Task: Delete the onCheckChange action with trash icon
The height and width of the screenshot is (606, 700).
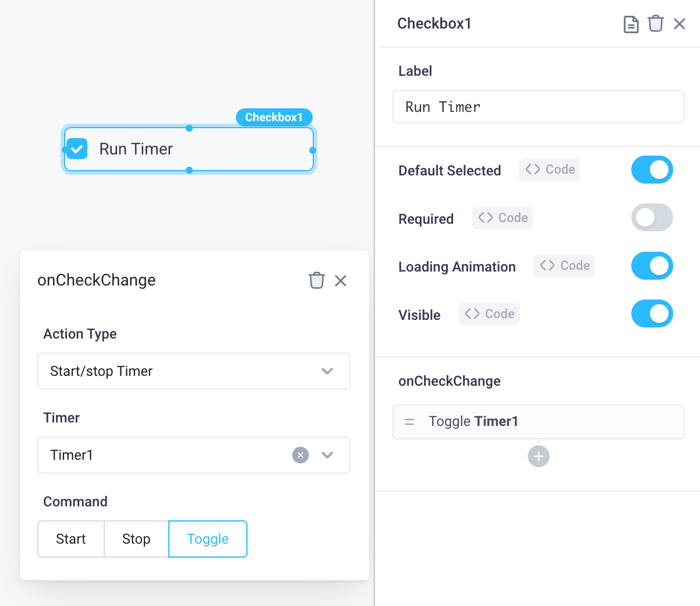Action: click(x=317, y=280)
